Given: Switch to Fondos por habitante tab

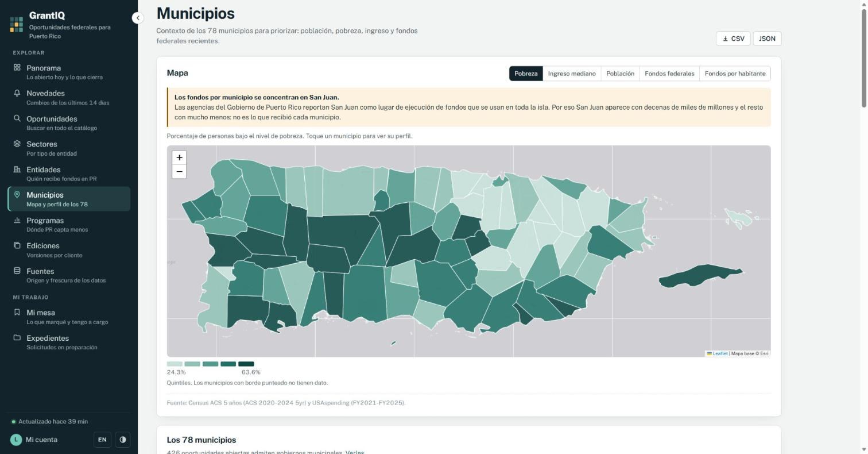Looking at the screenshot, I should coord(735,74).
